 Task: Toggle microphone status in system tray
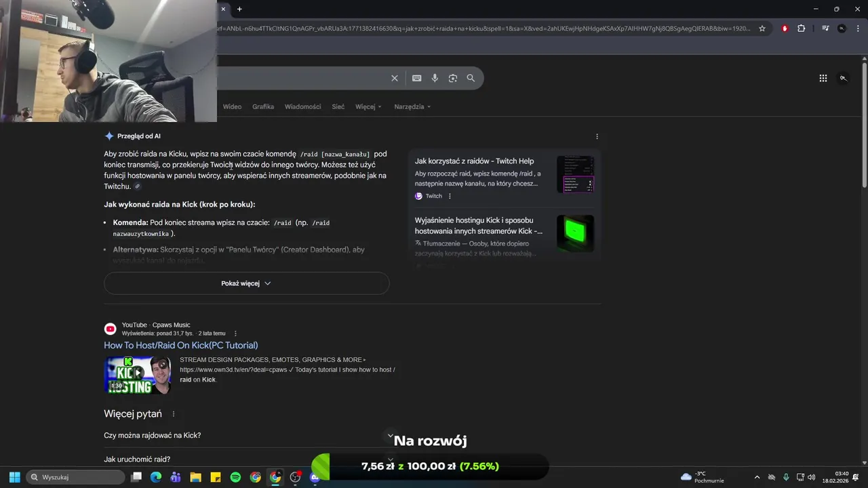[786, 477]
